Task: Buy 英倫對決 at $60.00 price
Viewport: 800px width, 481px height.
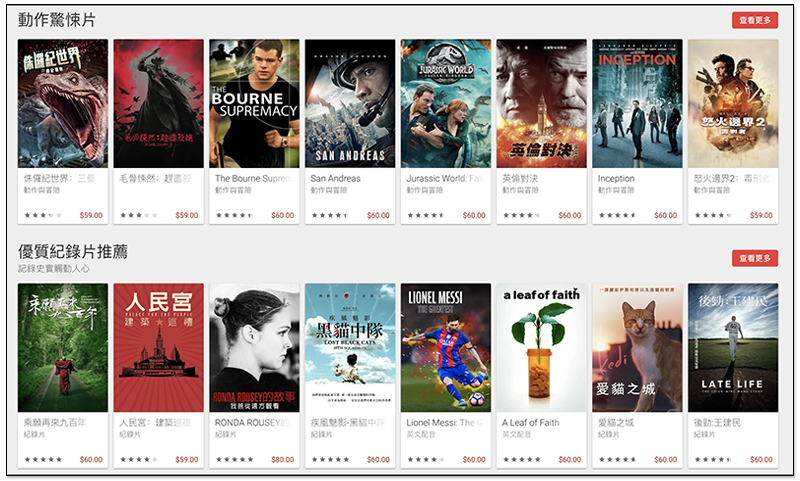Action: [570, 215]
